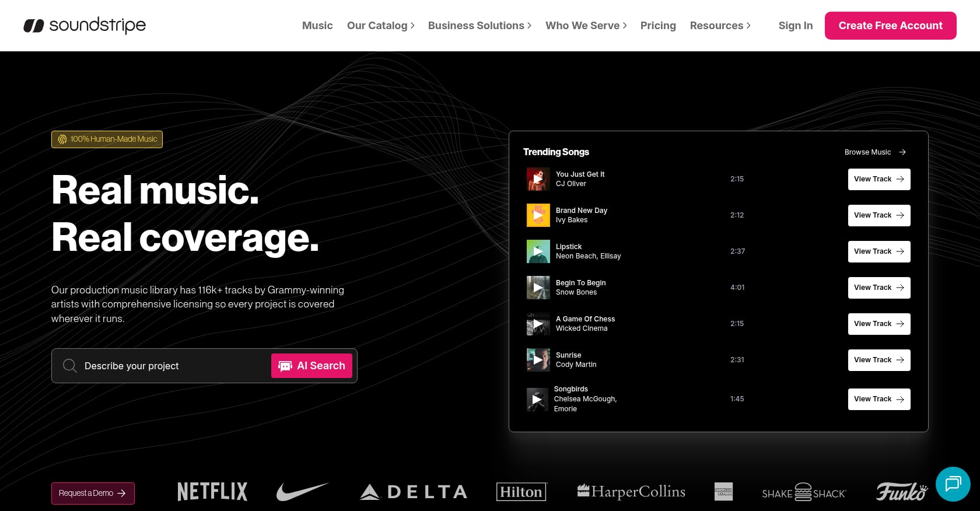The image size is (980, 511).
Task: Click the Hilton logo
Action: [521, 492]
